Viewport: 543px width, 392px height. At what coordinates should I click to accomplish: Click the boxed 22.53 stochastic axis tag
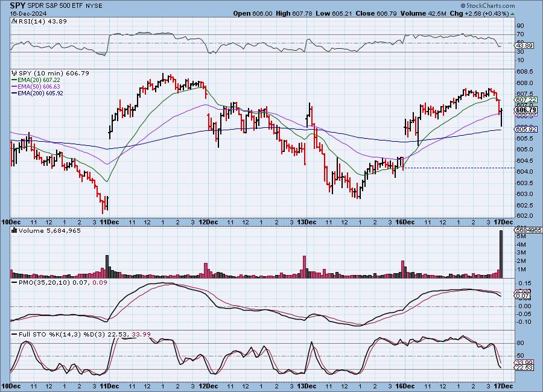tap(524, 368)
